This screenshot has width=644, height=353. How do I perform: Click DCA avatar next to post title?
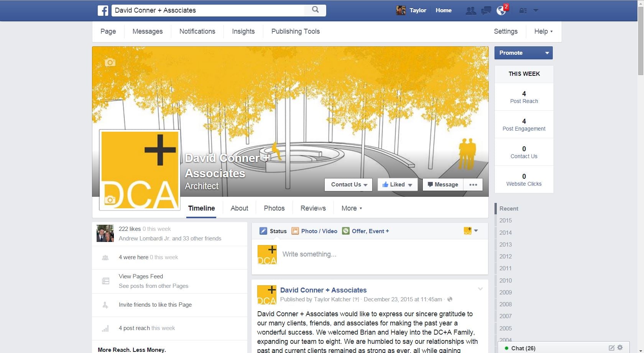pyautogui.click(x=267, y=295)
